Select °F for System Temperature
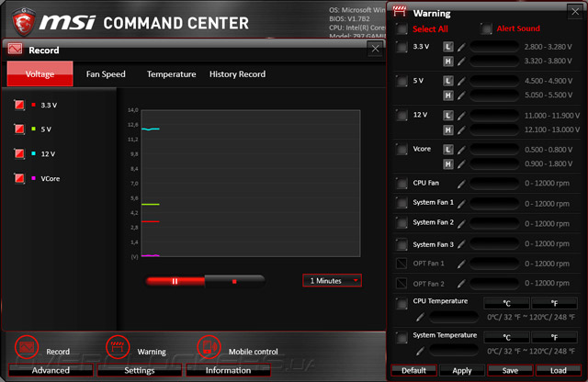 [x=554, y=337]
